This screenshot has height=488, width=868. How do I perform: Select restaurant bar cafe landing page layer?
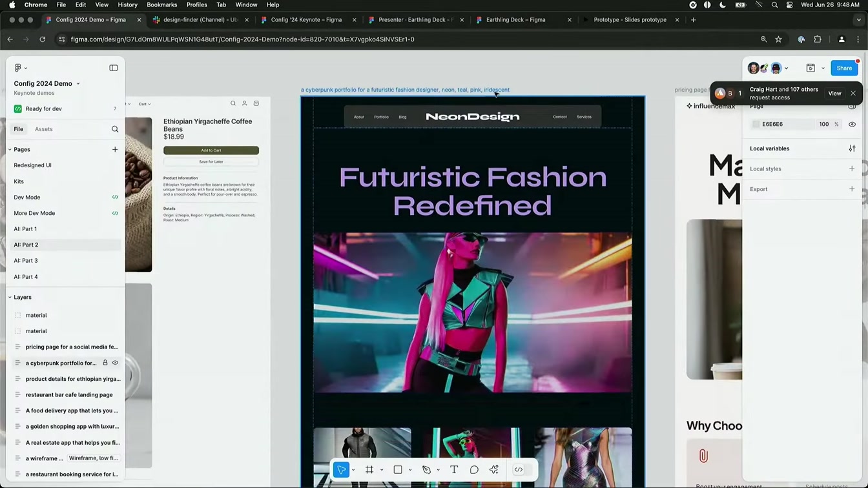click(x=69, y=395)
